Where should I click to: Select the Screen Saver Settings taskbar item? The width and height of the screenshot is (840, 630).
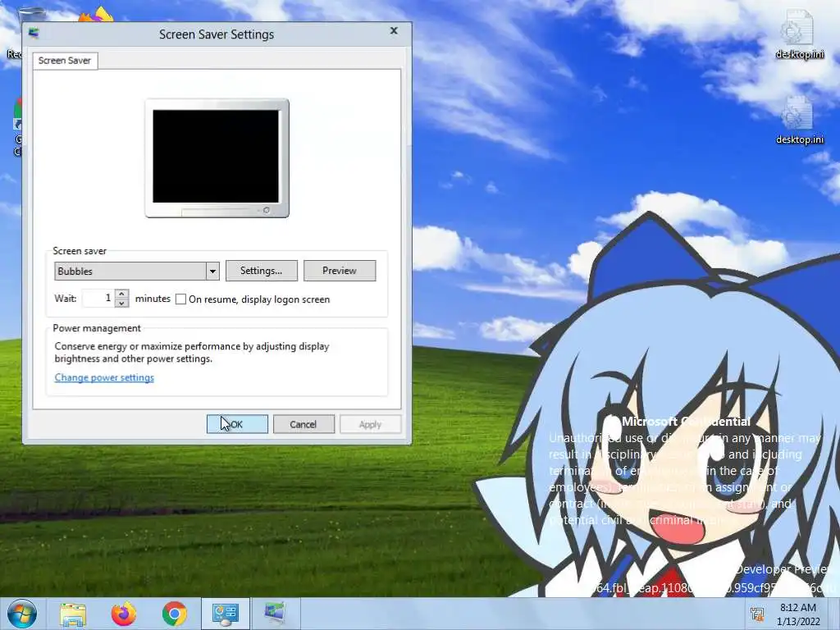[276, 614]
